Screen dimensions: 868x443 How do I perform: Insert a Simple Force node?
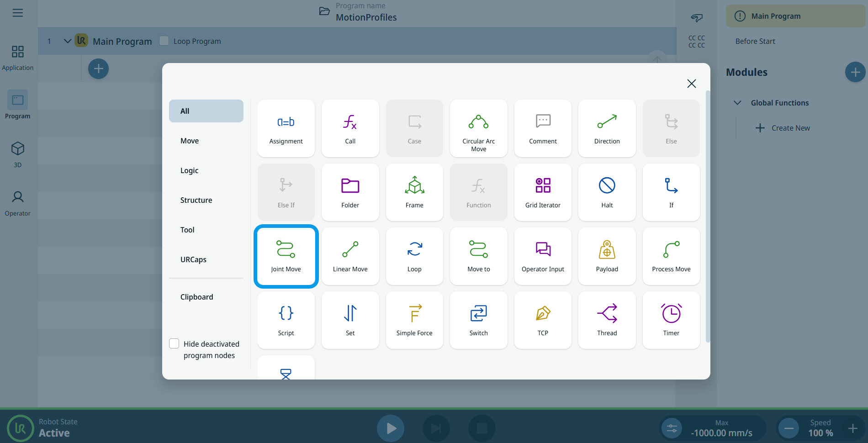point(414,320)
